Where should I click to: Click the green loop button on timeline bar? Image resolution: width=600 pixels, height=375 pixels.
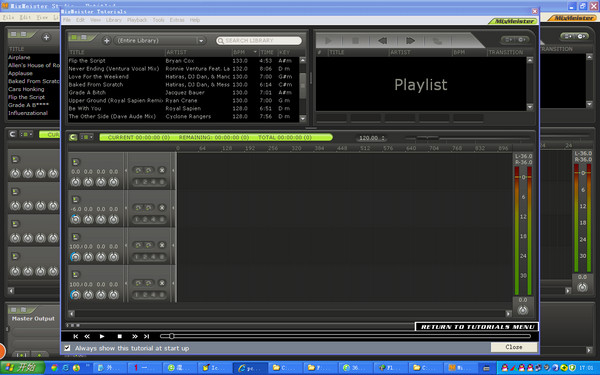[x=73, y=137]
